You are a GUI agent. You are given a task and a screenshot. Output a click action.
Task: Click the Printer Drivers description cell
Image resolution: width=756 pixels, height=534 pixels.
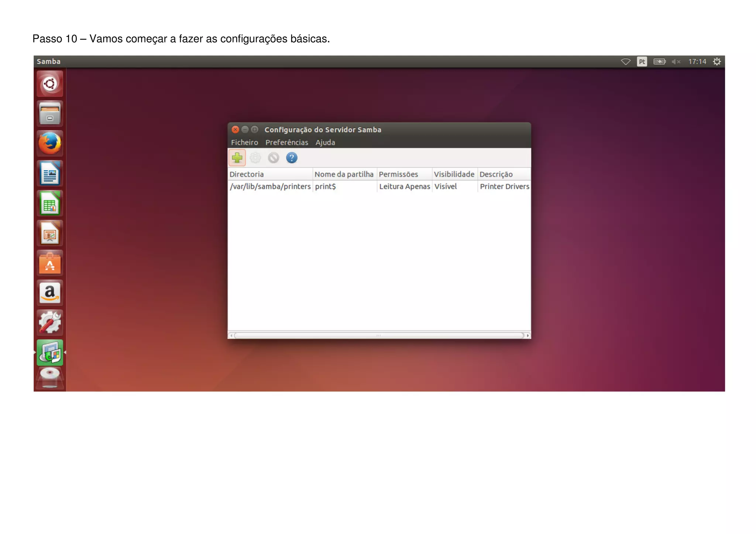[x=505, y=186]
